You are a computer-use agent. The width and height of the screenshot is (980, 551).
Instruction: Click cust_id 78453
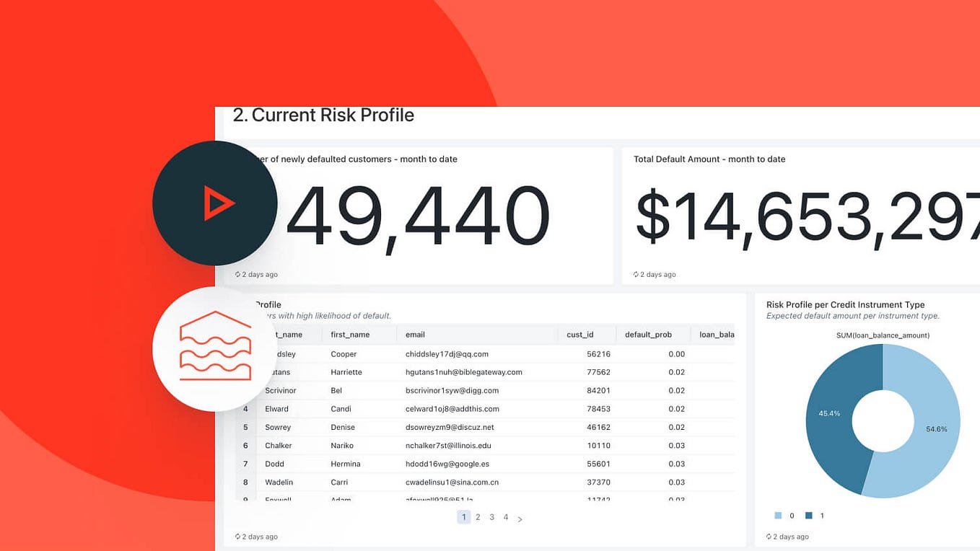point(599,409)
